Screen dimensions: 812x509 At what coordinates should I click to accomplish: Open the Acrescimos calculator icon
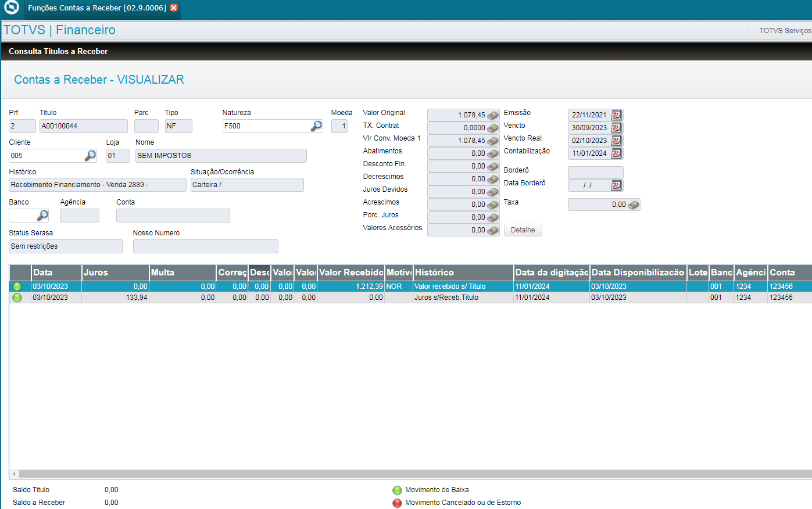493,205
